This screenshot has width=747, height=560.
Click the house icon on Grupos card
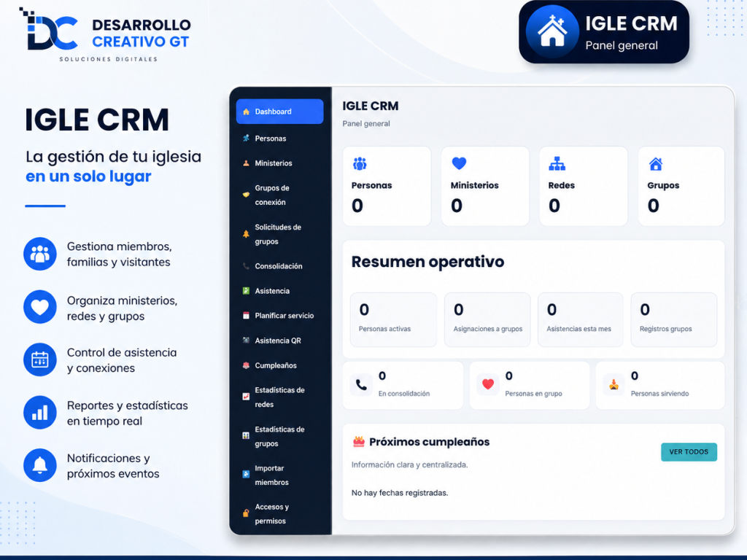tap(656, 164)
